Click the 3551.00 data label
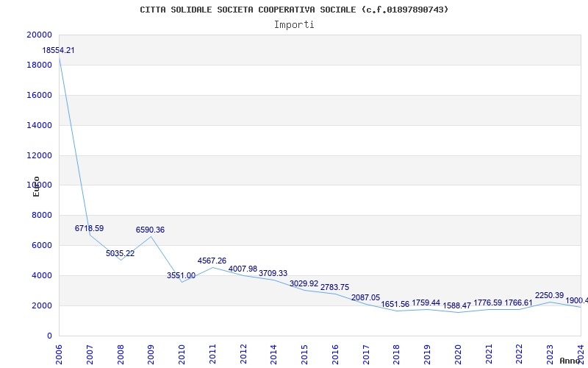Screen dimensions: 588x368 point(181,275)
